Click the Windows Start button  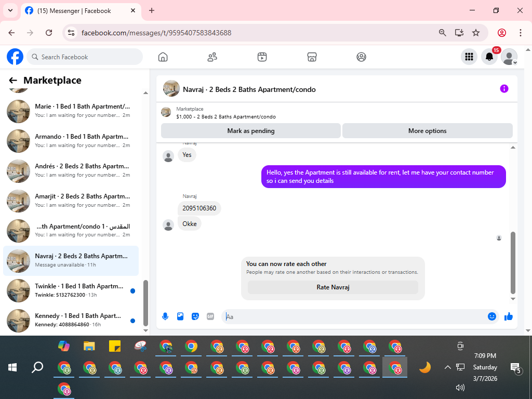pos(12,367)
